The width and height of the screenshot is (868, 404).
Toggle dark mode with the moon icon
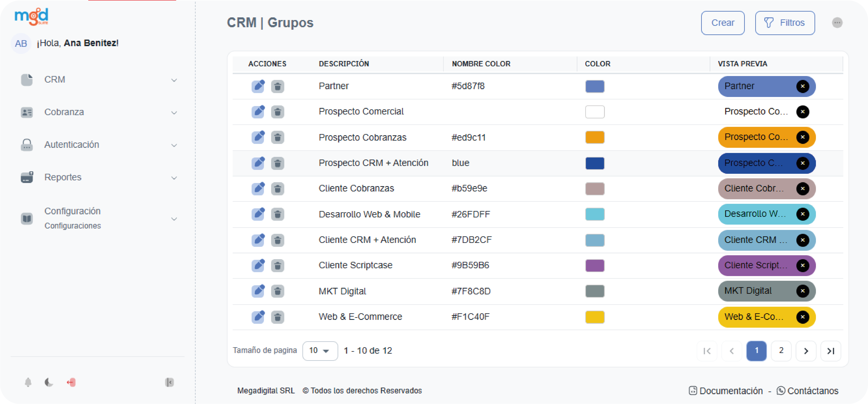(x=49, y=382)
